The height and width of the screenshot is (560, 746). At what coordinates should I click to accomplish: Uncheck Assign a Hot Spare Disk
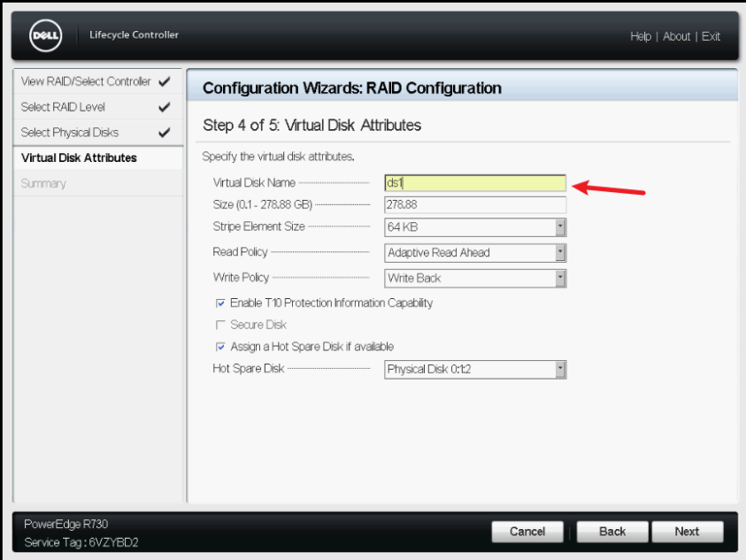tap(221, 346)
